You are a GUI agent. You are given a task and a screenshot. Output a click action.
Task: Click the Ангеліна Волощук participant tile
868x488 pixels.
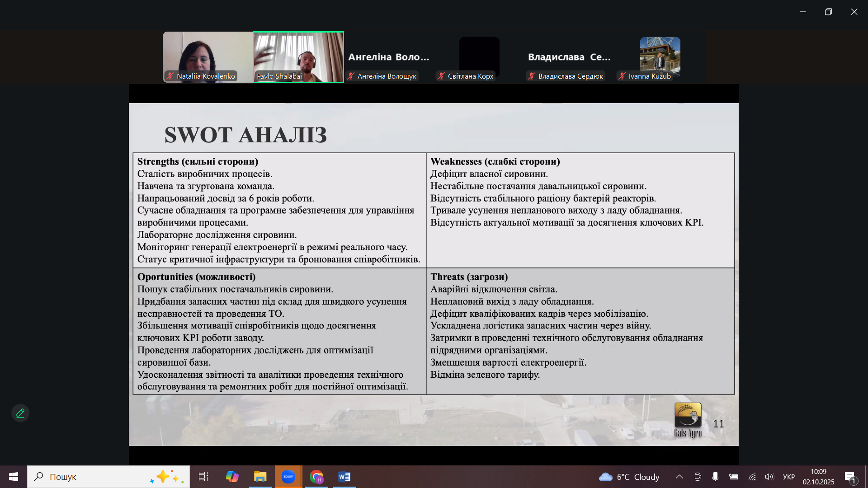pos(389,57)
